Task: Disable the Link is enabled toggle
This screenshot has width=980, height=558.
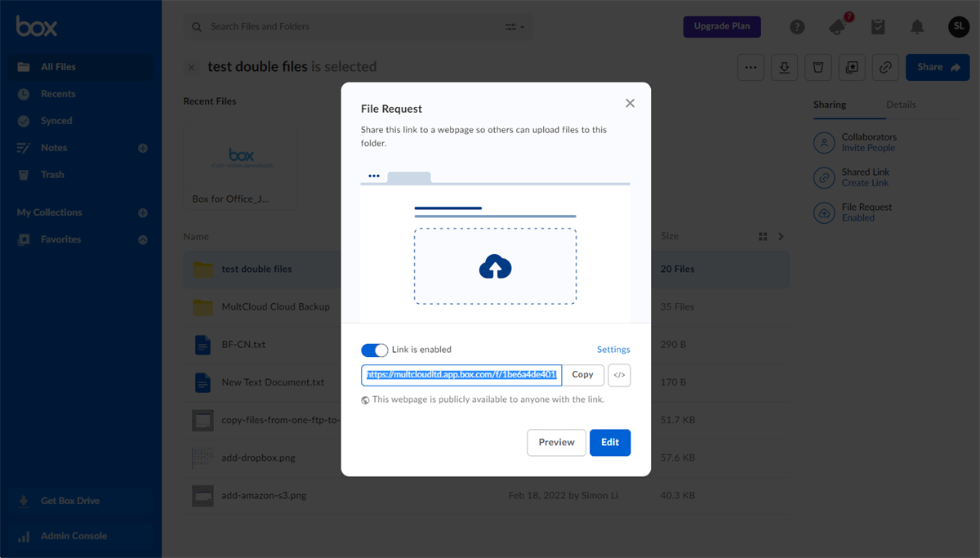Action: pos(375,350)
